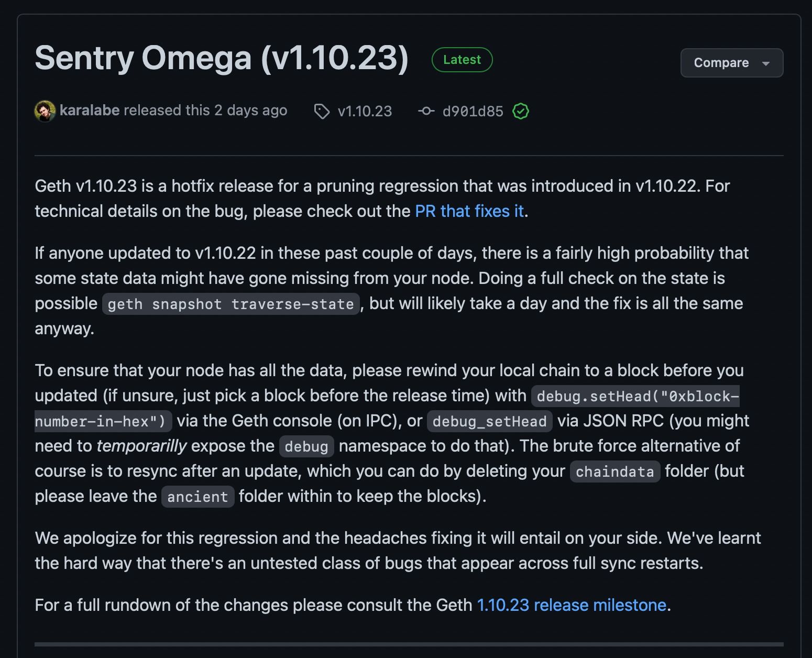The height and width of the screenshot is (658, 812).
Task: Click the "2 days ago" release timestamp
Action: pyautogui.click(x=250, y=111)
